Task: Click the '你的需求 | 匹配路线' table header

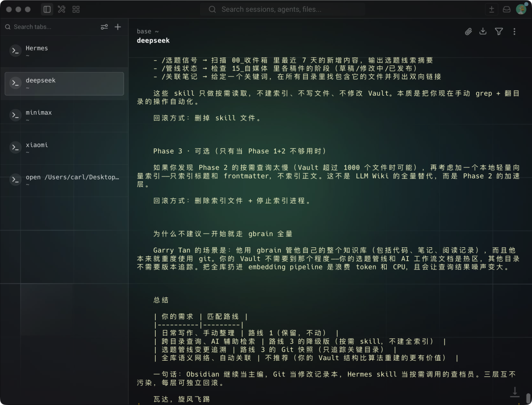Action: click(201, 317)
